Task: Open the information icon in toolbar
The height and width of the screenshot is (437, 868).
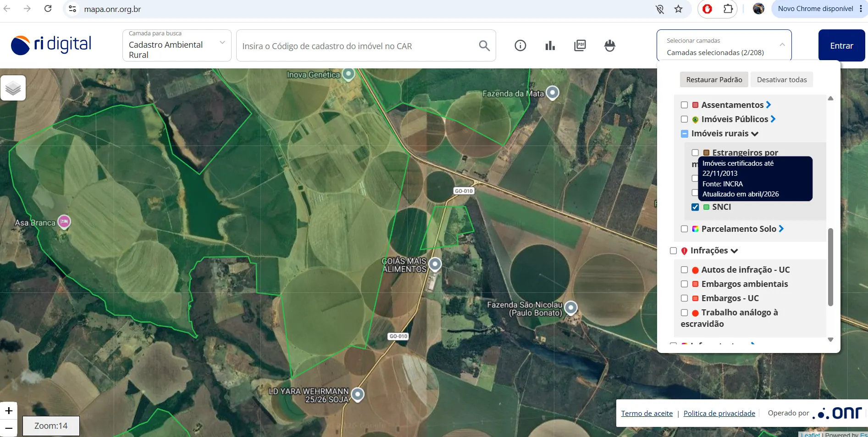Action: click(520, 45)
